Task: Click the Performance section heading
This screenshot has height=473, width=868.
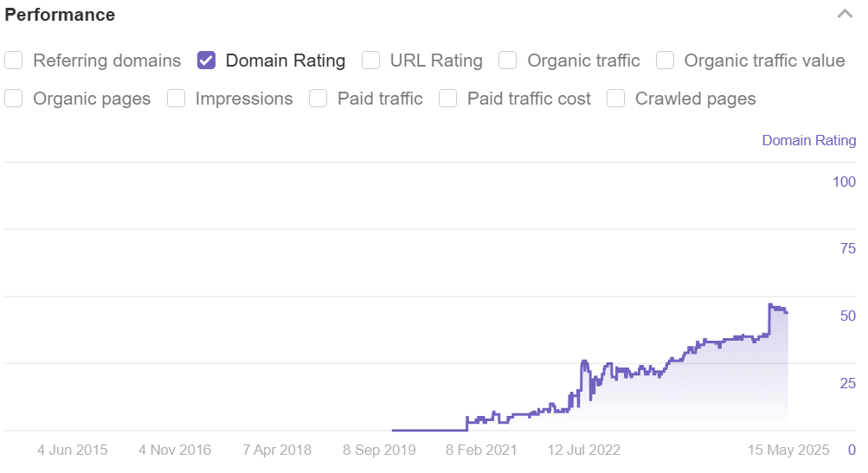Action: tap(60, 15)
